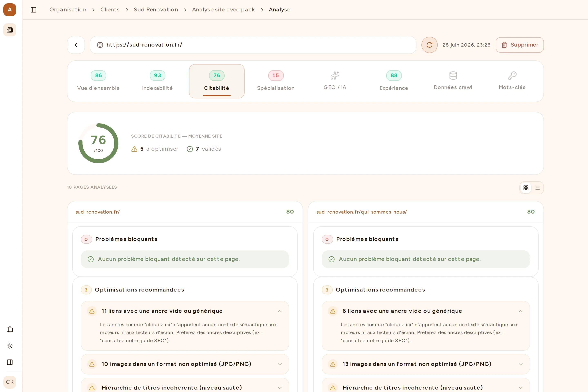
Task: Open the Spécialisation tab
Action: pos(276,81)
